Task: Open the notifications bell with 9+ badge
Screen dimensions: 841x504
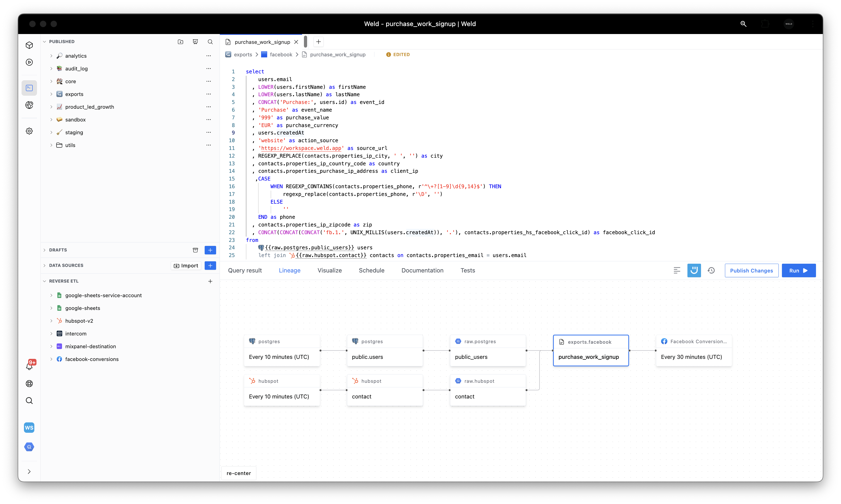Action: pos(30,366)
